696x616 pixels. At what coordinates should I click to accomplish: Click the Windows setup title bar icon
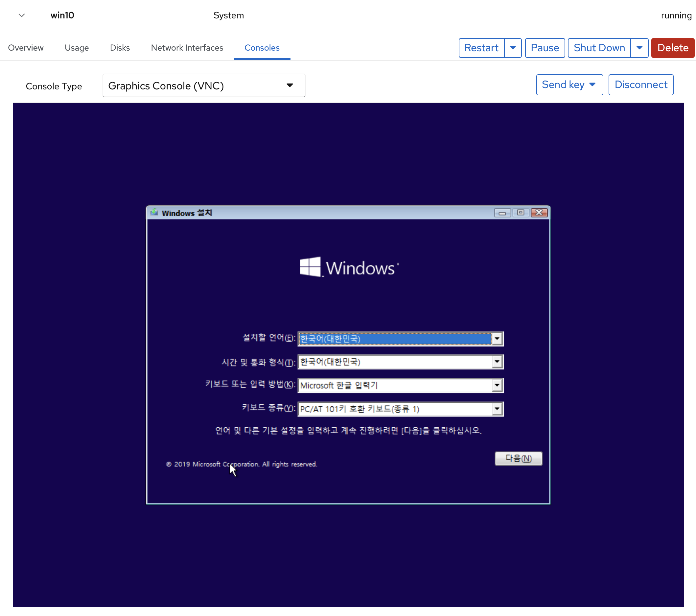[154, 212]
